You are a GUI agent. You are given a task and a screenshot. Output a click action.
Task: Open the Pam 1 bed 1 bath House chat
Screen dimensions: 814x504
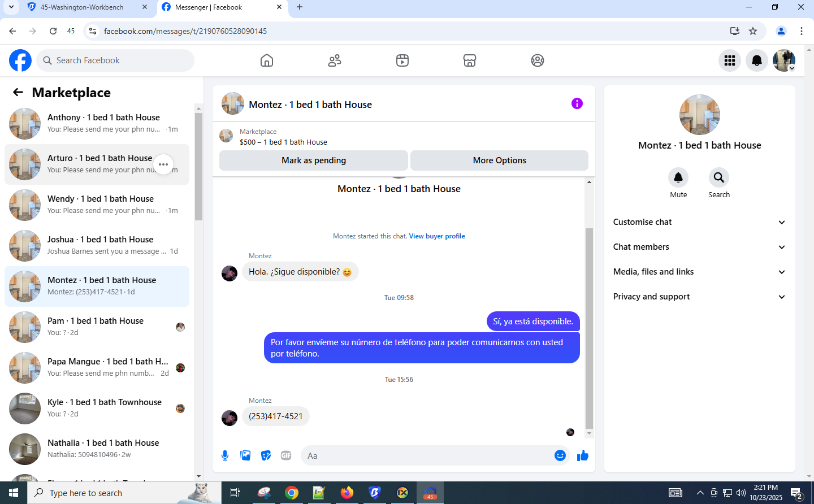97,327
